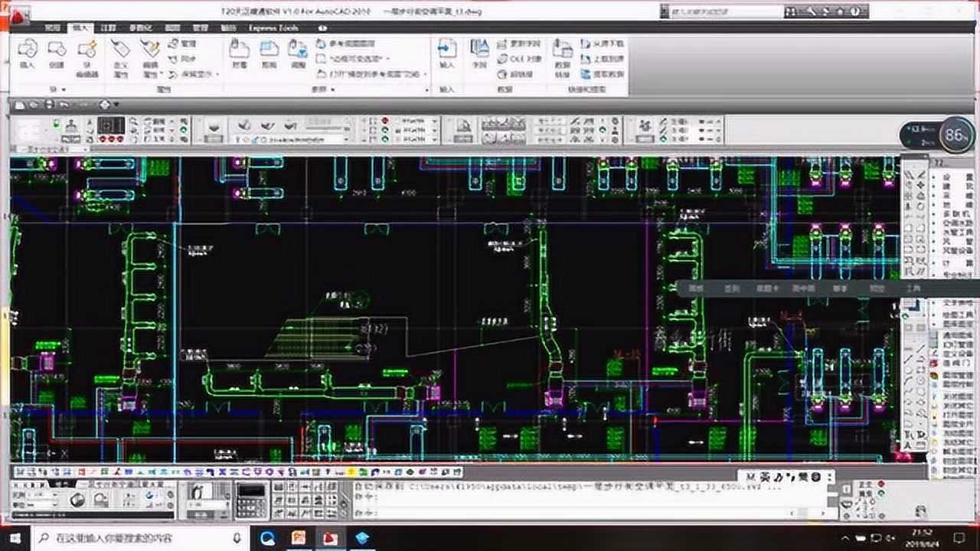Open the Express Tools ribbon tab
The image size is (980, 551).
[273, 28]
